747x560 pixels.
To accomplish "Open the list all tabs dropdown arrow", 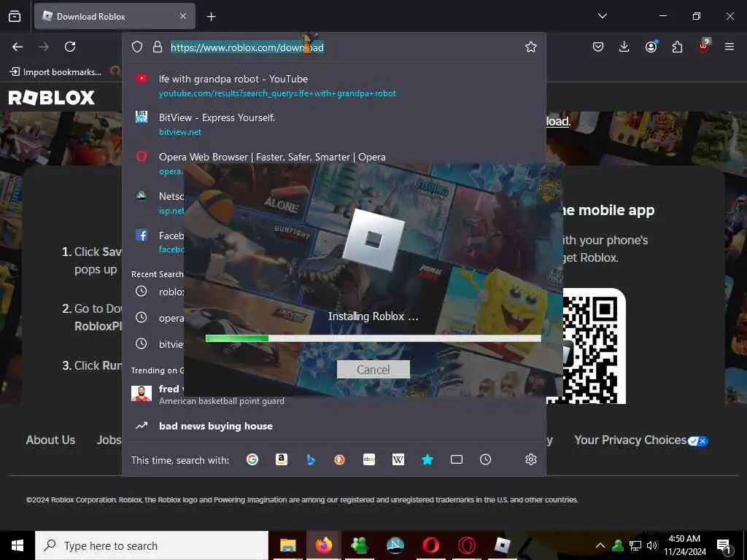I will click(x=602, y=16).
